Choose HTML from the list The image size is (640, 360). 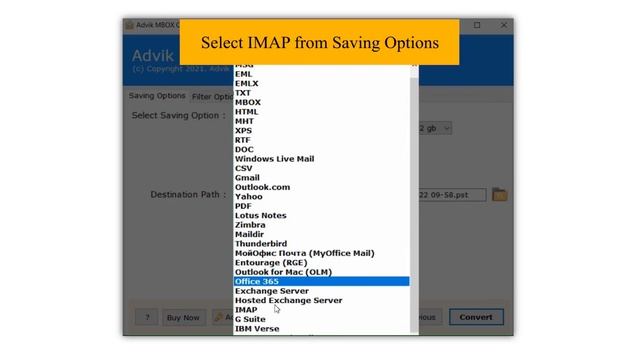322,112
